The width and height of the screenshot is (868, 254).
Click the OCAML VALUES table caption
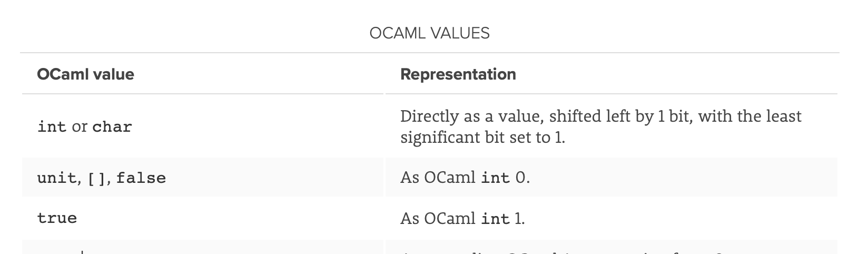[429, 33]
